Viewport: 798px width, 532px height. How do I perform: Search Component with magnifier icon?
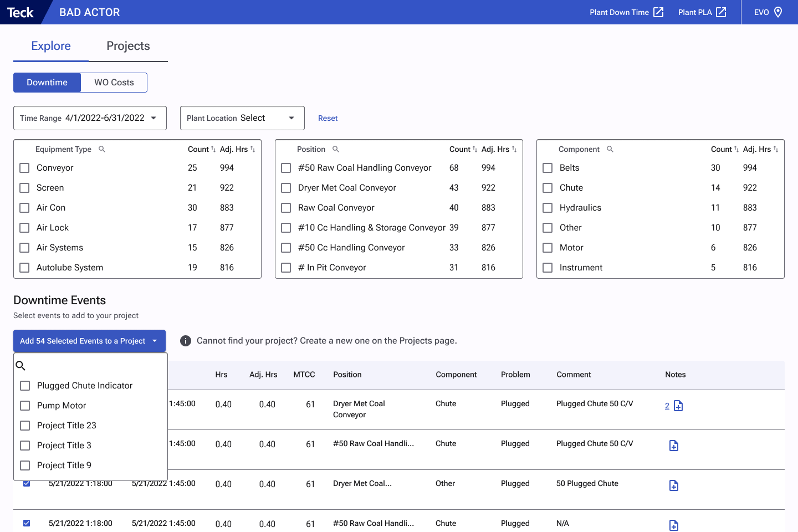(x=610, y=149)
